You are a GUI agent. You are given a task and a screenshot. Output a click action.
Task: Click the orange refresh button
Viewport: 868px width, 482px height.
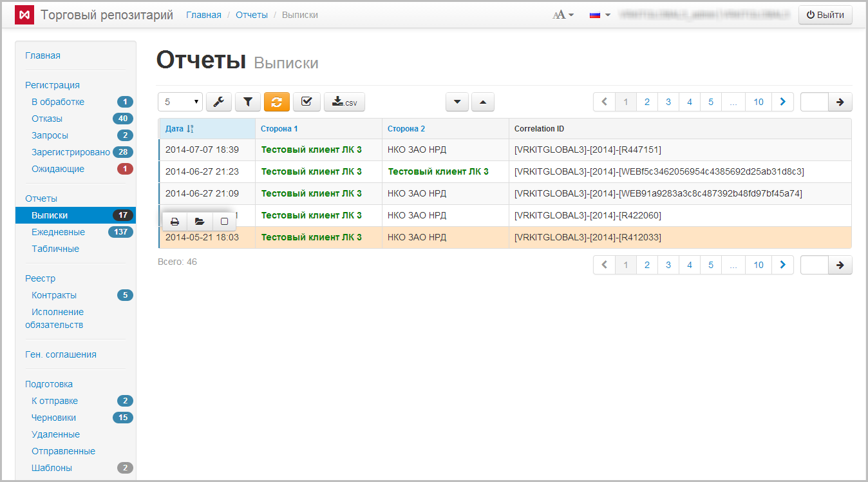coord(277,102)
